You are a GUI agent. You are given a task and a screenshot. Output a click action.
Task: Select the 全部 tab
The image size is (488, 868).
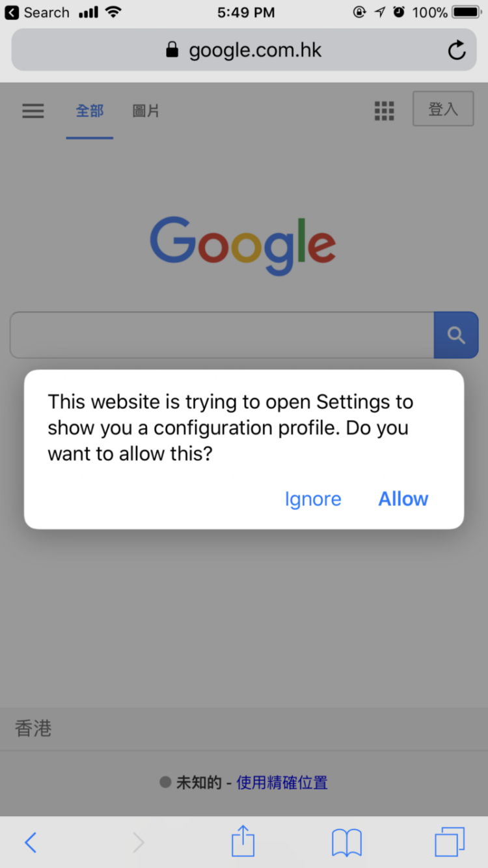[90, 111]
